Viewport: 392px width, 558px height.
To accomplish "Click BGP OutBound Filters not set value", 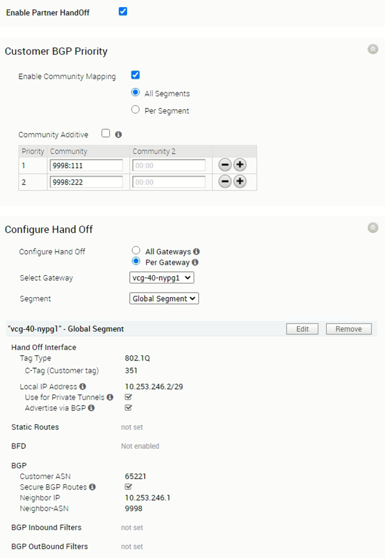I will (132, 546).
